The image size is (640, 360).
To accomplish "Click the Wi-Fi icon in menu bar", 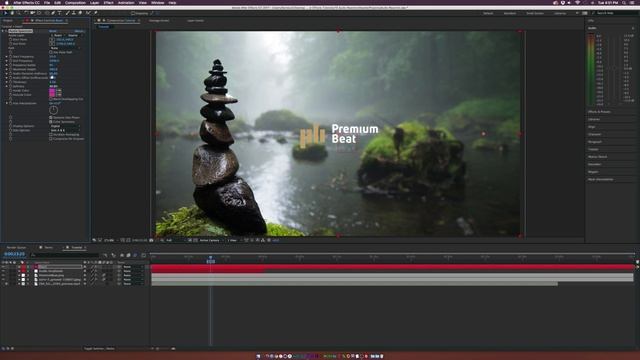I will [577, 2].
